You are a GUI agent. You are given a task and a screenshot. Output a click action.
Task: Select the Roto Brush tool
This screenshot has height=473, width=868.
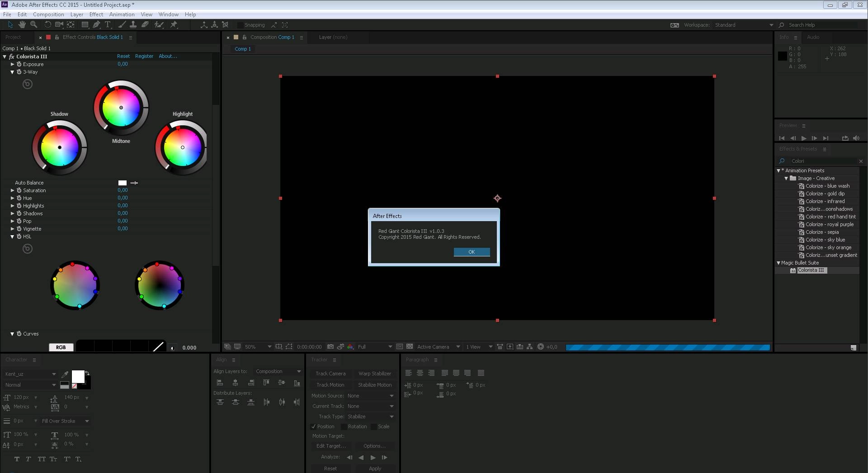159,25
